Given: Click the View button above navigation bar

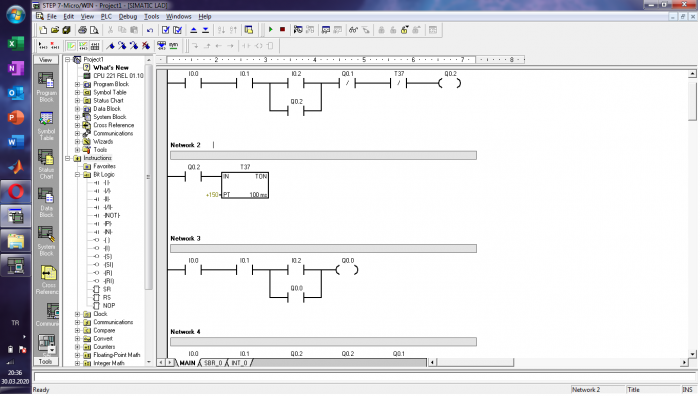Looking at the screenshot, I should coord(46,60).
